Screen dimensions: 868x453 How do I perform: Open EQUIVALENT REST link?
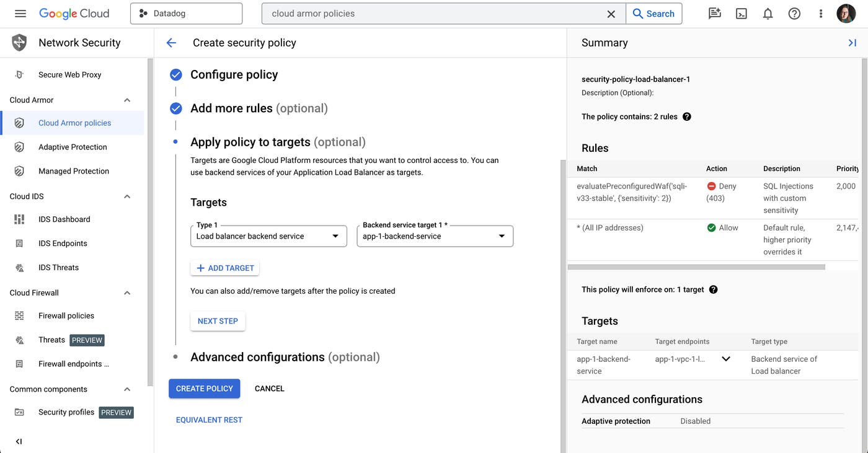coord(209,420)
